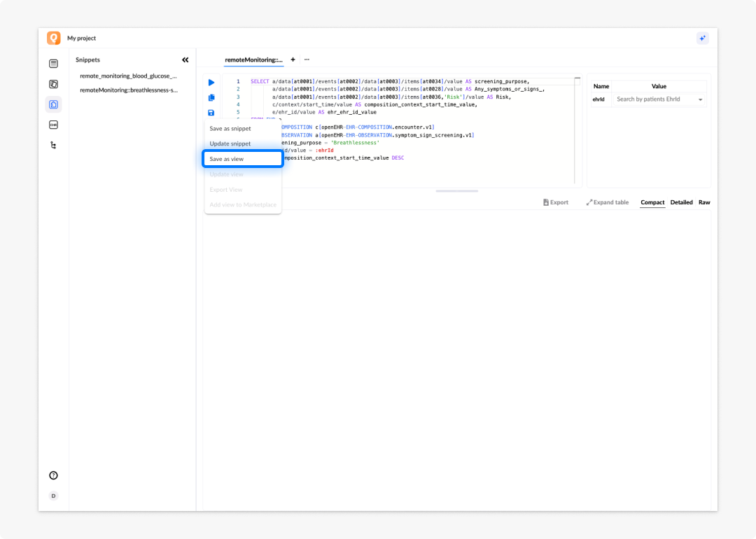Screen dimensions: 756x539
Task: Open the remote_monitoring_blood_glucose snippet
Action: tap(128, 76)
